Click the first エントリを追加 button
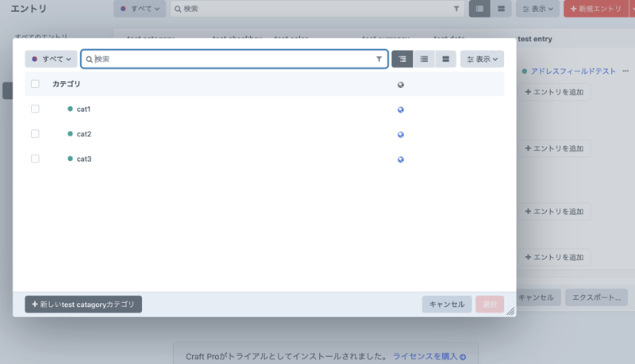The height and width of the screenshot is (364, 635). click(554, 92)
